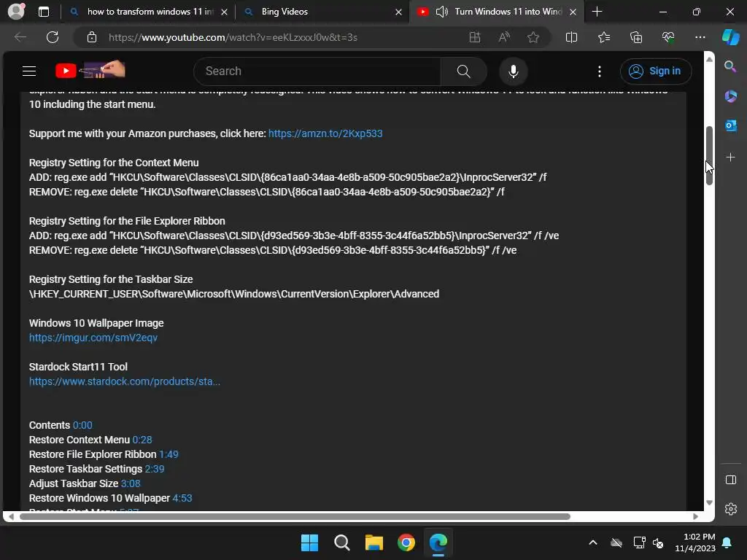Customize sidebar with the plus icon
Image resolution: width=747 pixels, height=560 pixels.
point(730,157)
